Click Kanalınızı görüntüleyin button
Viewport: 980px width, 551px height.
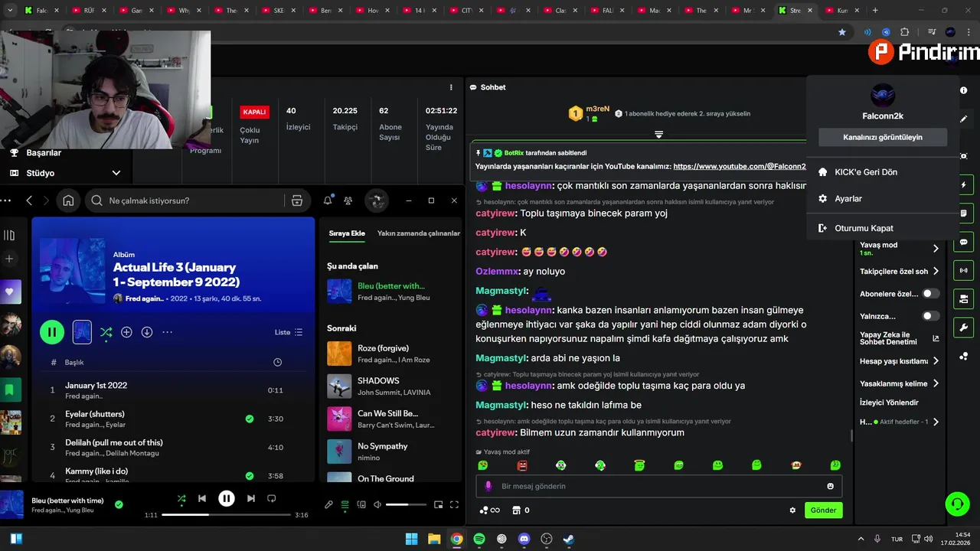(883, 137)
